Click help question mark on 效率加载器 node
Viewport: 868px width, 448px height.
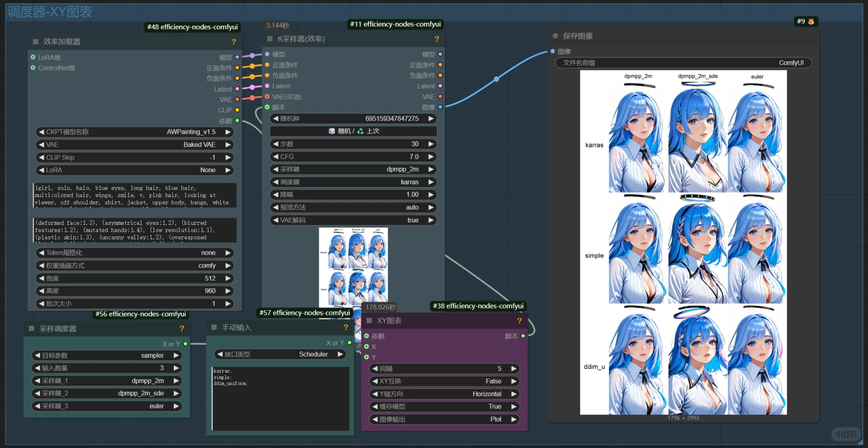[x=234, y=42]
